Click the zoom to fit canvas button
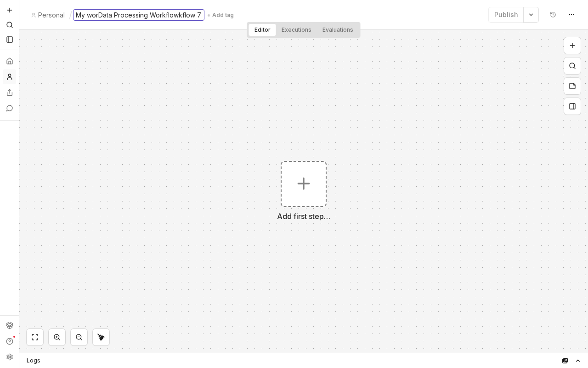Viewport: 588px width, 368px height. 35,337
